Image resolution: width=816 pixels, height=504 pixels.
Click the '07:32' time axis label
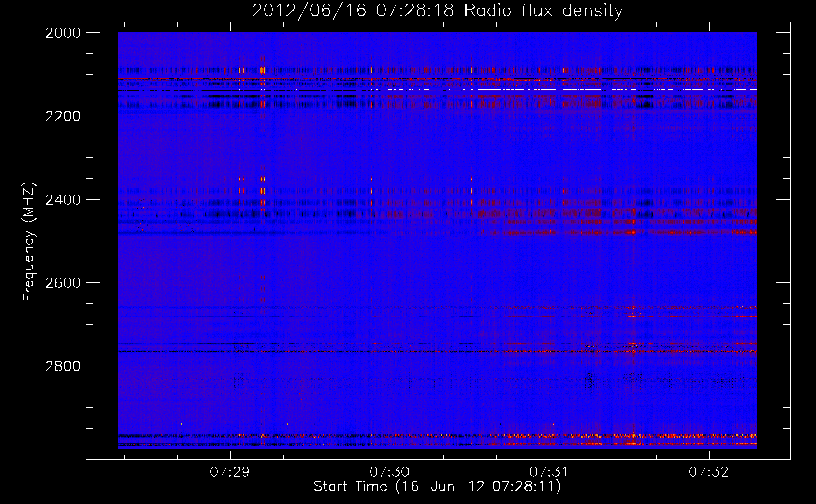(x=709, y=472)
